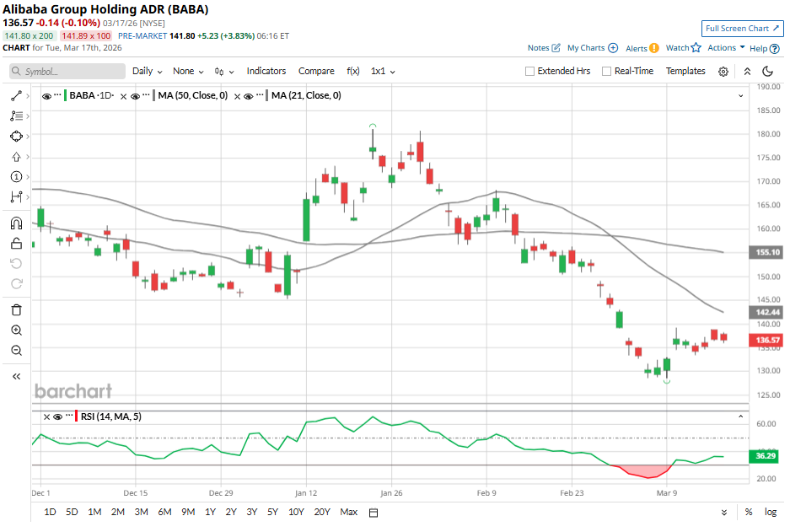
Task: Toggle the lock drawings icon
Action: (16, 244)
